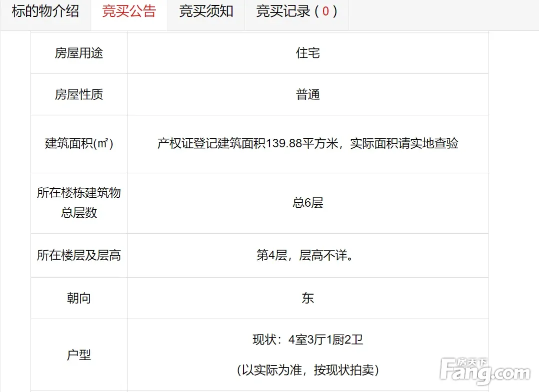
Task: Click the red 0 count in 竞买记录
Action: 325,12
